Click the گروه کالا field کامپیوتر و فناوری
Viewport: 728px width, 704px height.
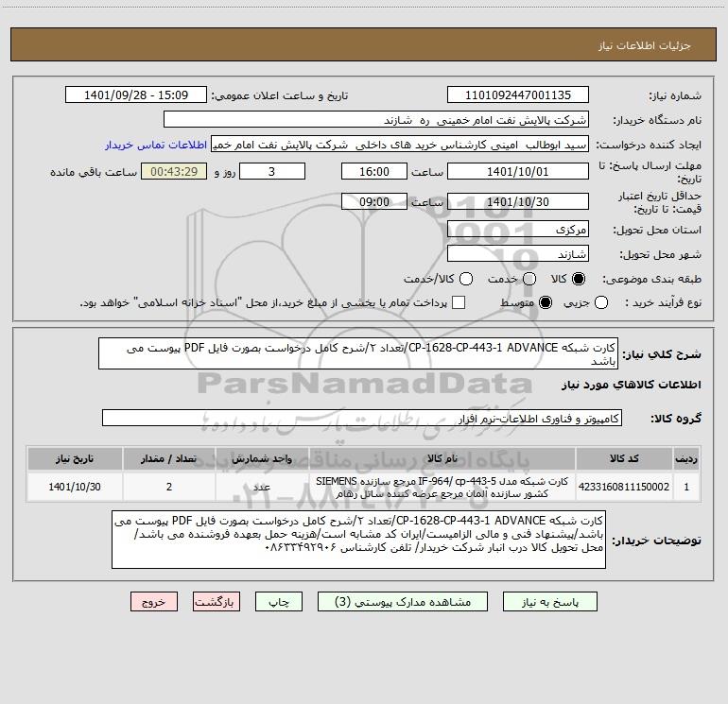[362, 418]
